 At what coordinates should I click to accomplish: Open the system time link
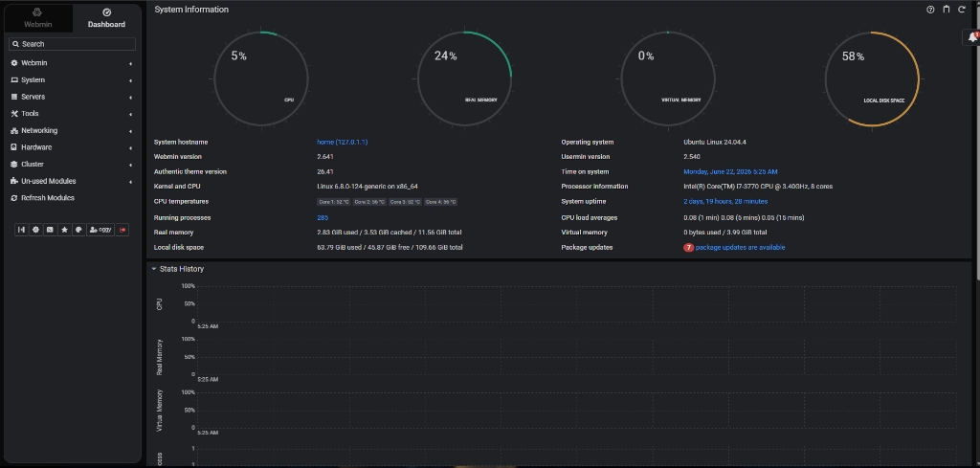pyautogui.click(x=730, y=172)
